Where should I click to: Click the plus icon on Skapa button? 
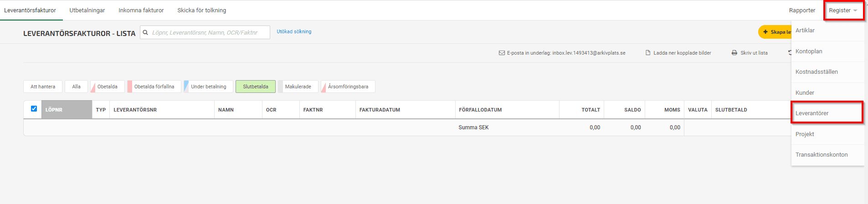[x=765, y=32]
